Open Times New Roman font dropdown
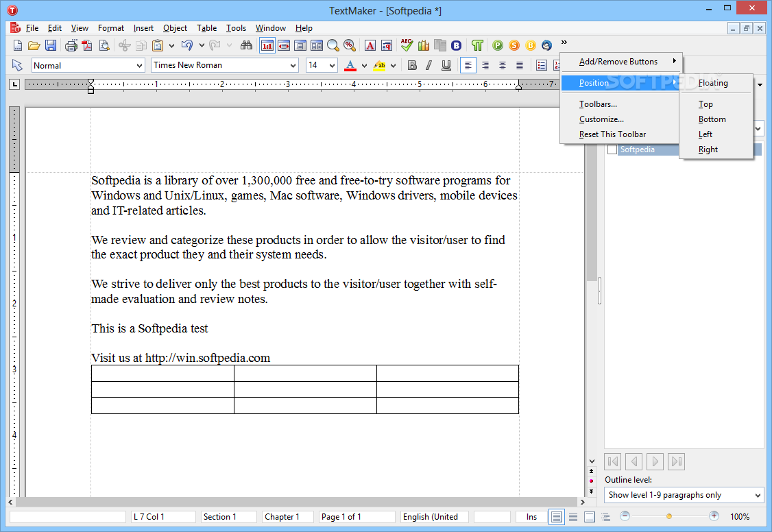Image resolution: width=772 pixels, height=532 pixels. click(x=293, y=65)
